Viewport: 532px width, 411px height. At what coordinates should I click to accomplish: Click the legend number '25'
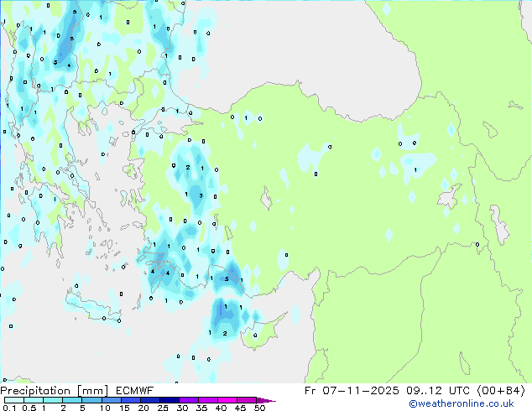coord(163,408)
